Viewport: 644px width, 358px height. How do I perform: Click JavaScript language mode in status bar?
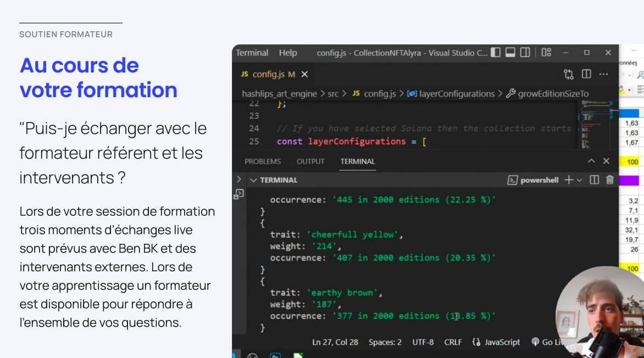496,342
